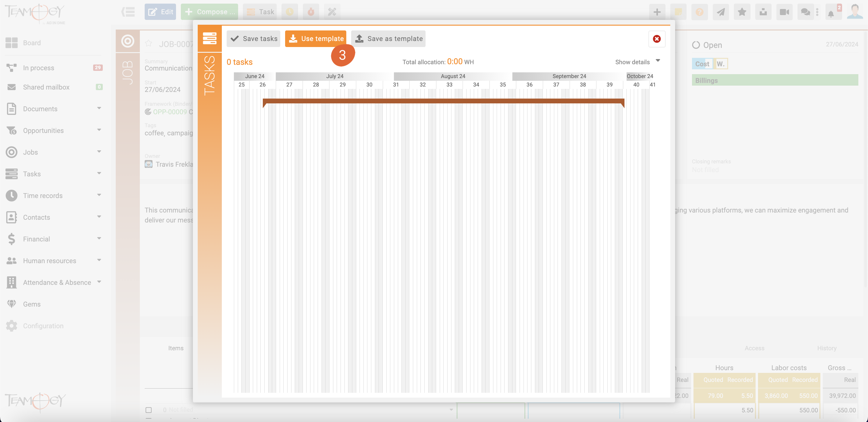868x422 pixels.
Task: Open the sticky note icon
Action: tap(678, 12)
